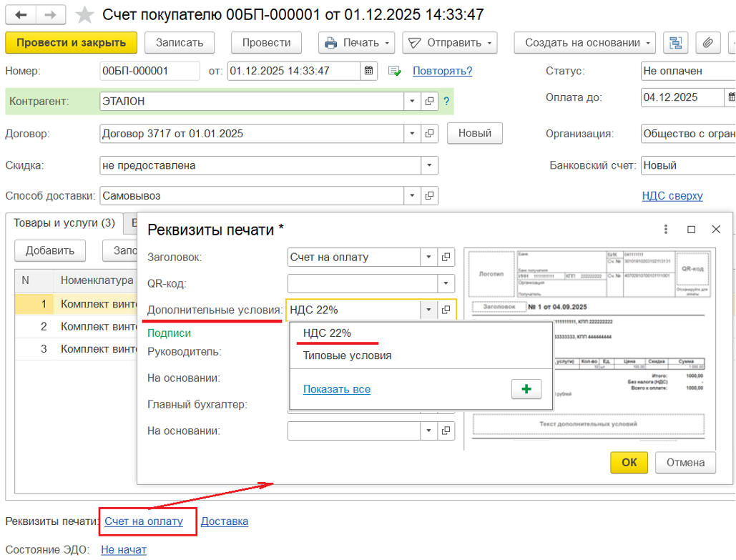
Task: Open the print dialog three-dot menu
Action: tap(666, 230)
